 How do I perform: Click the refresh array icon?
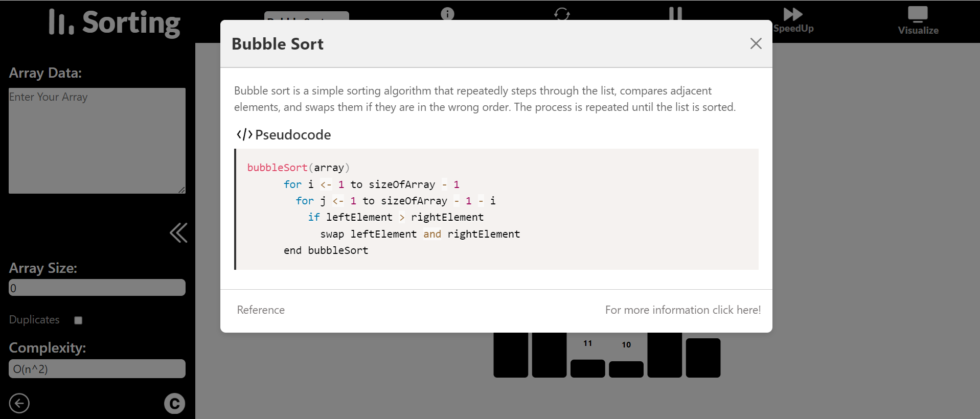[562, 13]
